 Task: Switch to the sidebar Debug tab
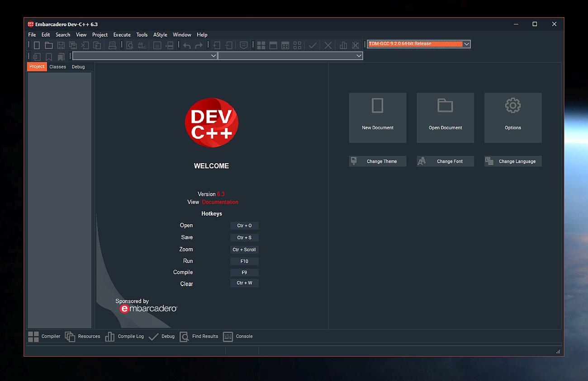pyautogui.click(x=78, y=67)
